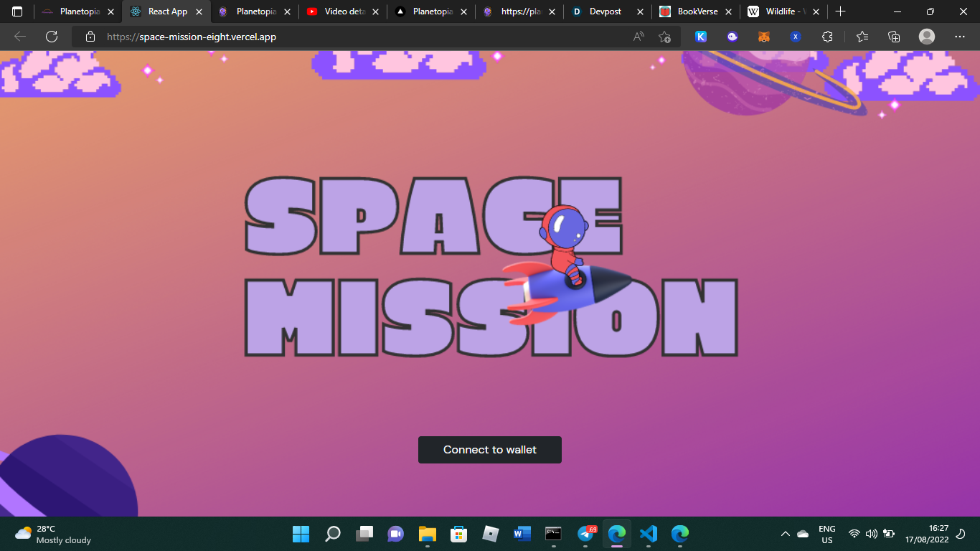Refresh the current page
The image size is (980, 551).
(52, 37)
